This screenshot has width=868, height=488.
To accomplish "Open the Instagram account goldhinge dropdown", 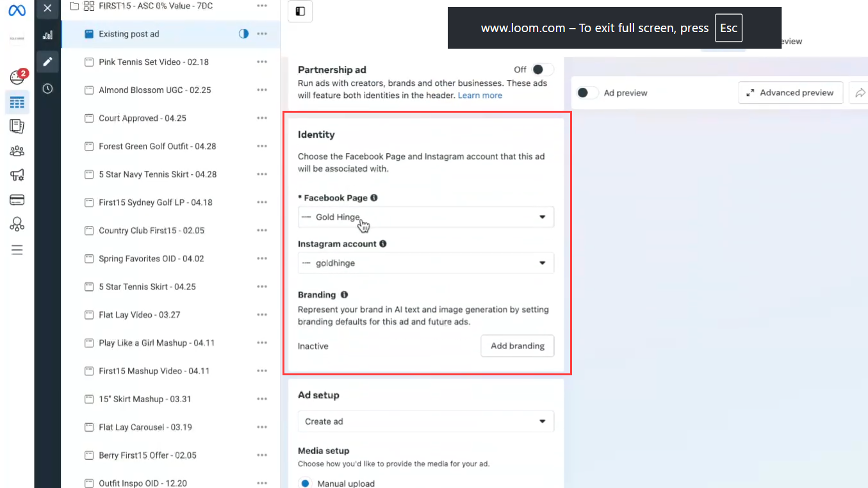I will 426,263.
